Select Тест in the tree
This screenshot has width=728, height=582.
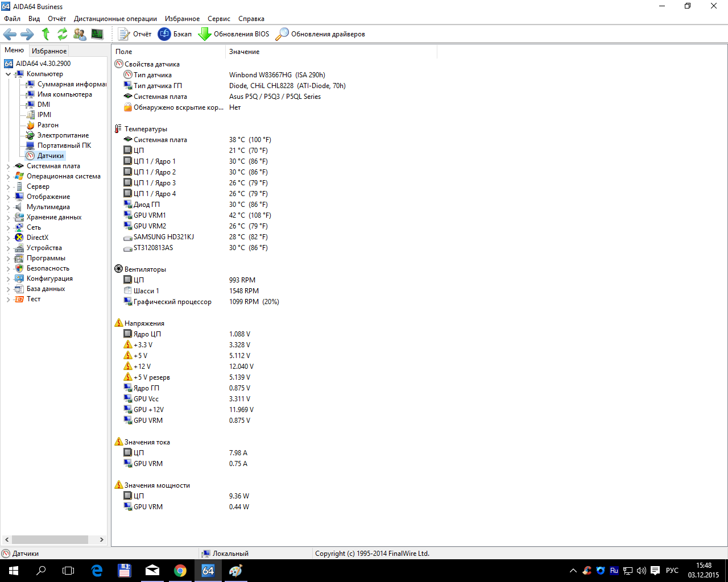click(34, 299)
